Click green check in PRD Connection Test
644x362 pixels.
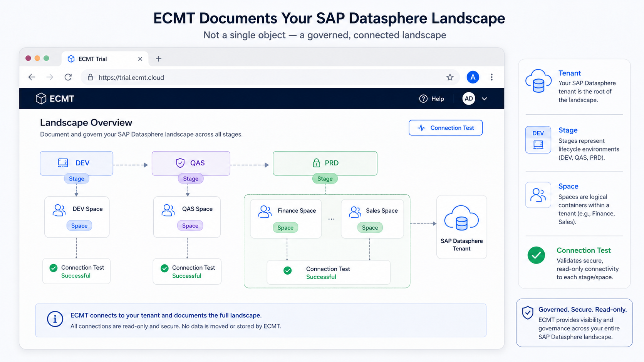pos(288,271)
